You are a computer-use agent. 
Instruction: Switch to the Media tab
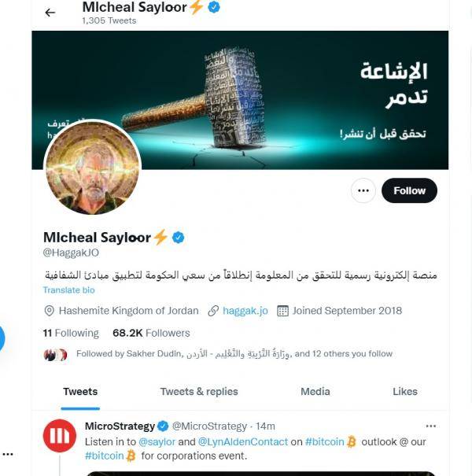click(315, 392)
